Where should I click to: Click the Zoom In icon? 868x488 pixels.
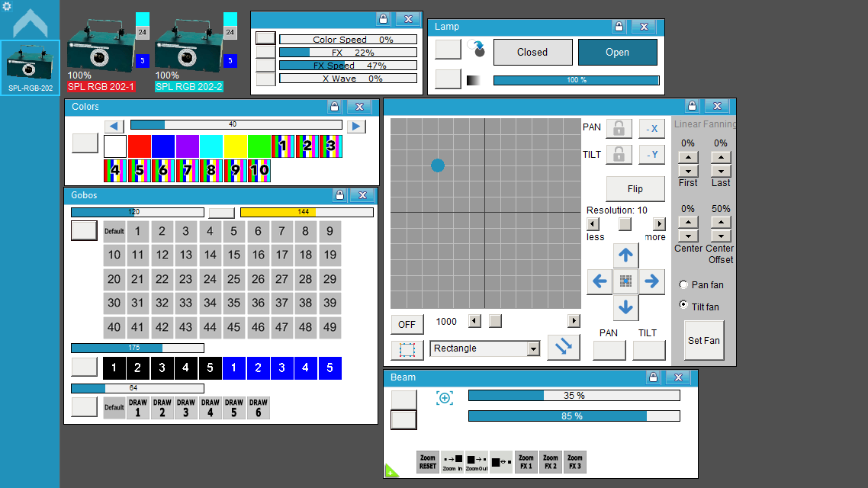pyautogui.click(x=453, y=461)
